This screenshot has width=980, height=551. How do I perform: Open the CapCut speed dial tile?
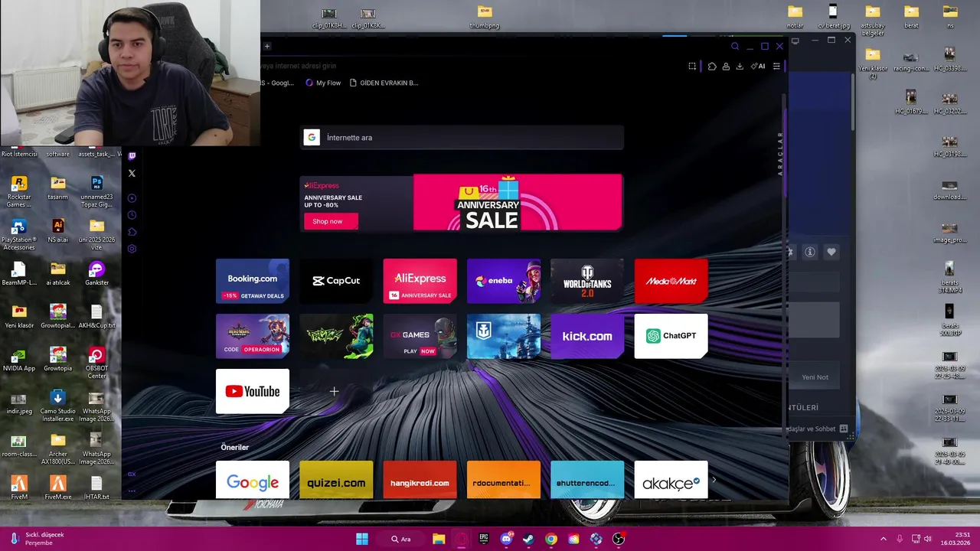click(x=336, y=281)
